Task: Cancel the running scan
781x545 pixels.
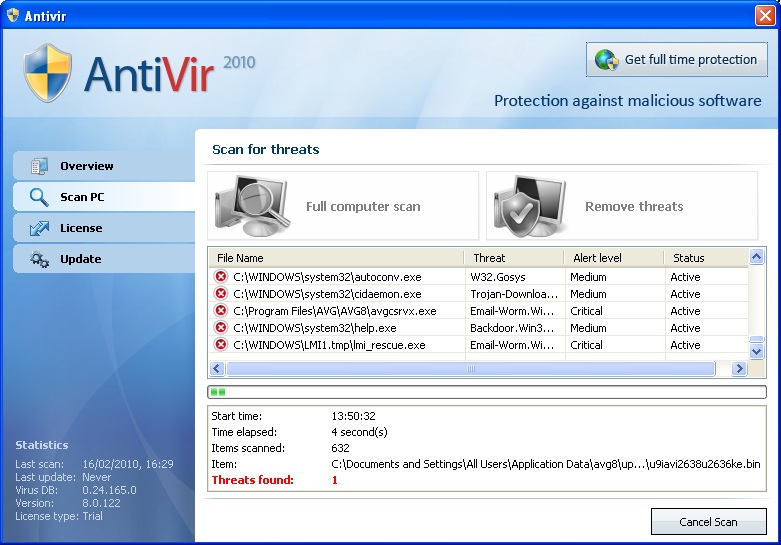Action: [708, 522]
